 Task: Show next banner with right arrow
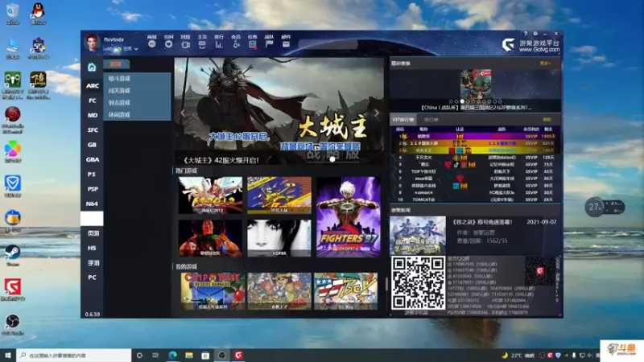[x=376, y=113]
